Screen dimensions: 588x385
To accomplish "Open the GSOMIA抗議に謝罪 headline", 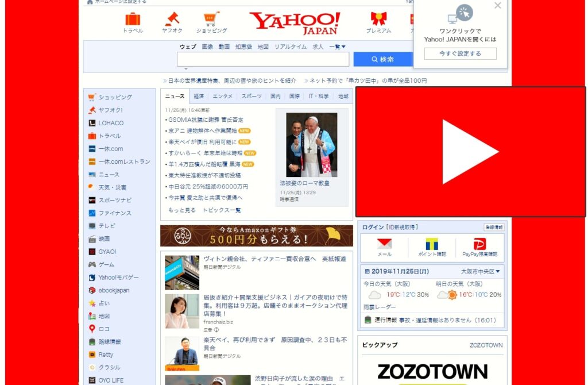I will pyautogui.click(x=206, y=120).
